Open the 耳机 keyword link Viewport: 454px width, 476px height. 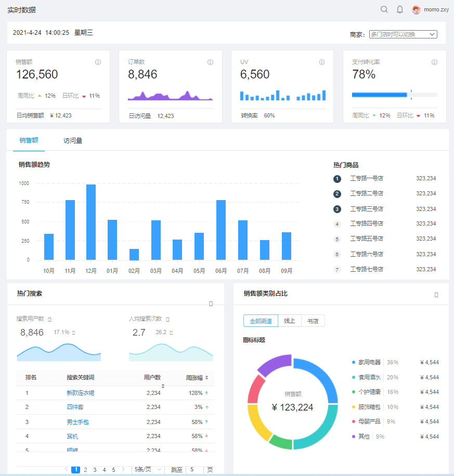coord(72,436)
